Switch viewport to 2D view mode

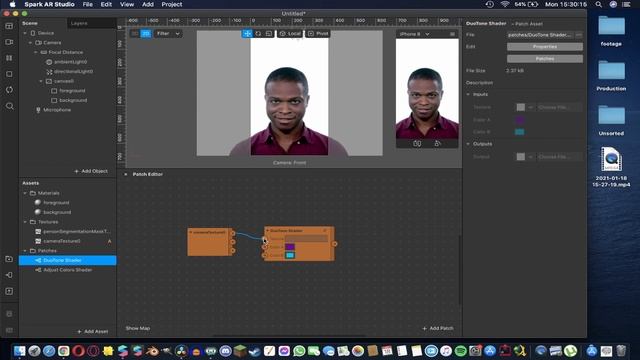tap(146, 33)
